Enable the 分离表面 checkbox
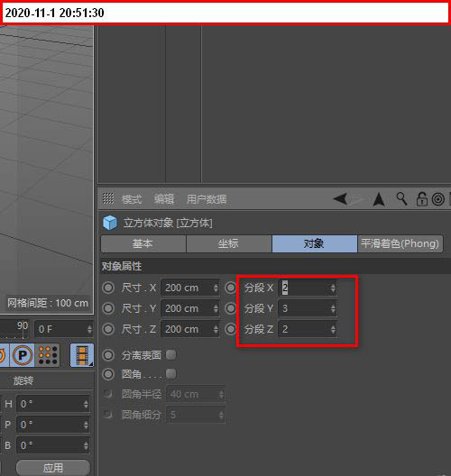451x476 pixels. coord(171,354)
